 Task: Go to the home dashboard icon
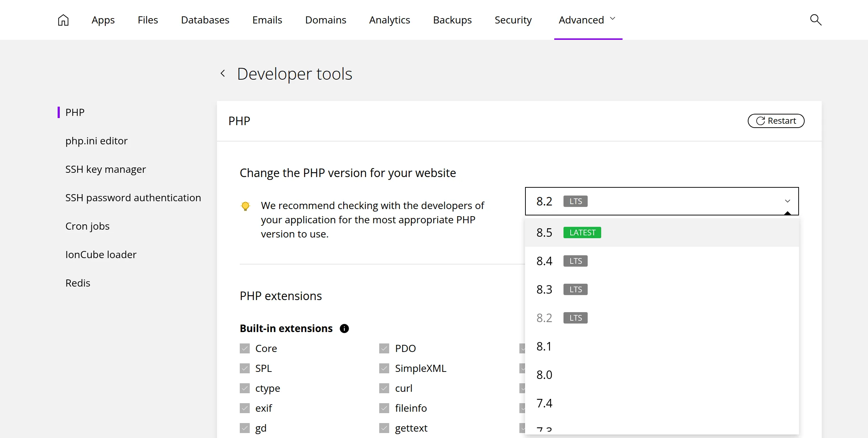point(63,20)
